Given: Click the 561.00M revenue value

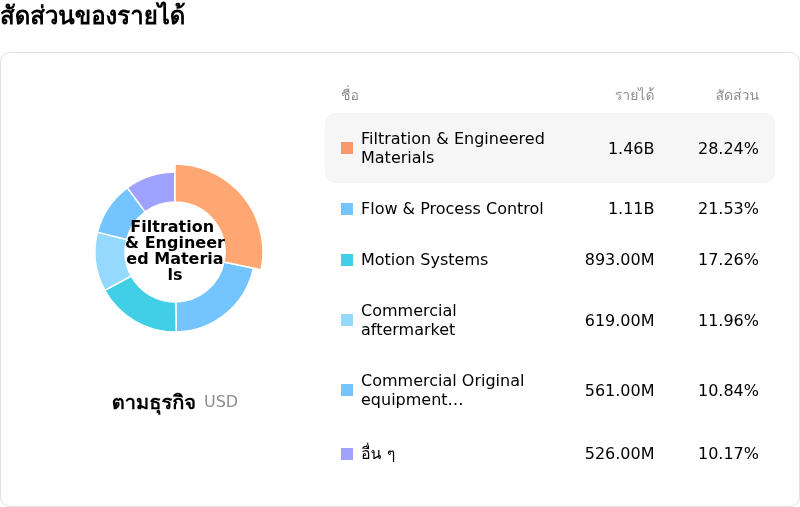Looking at the screenshot, I should 619,391.
